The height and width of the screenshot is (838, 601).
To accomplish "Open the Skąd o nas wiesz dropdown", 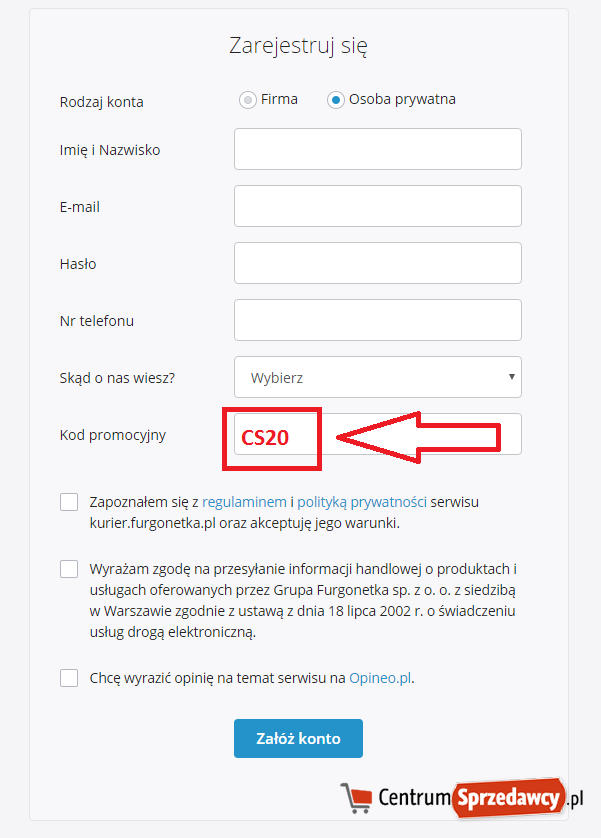I will (377, 377).
